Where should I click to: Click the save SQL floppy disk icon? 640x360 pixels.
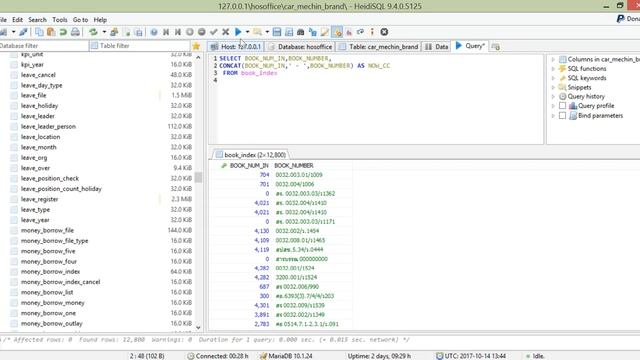(x=277, y=32)
